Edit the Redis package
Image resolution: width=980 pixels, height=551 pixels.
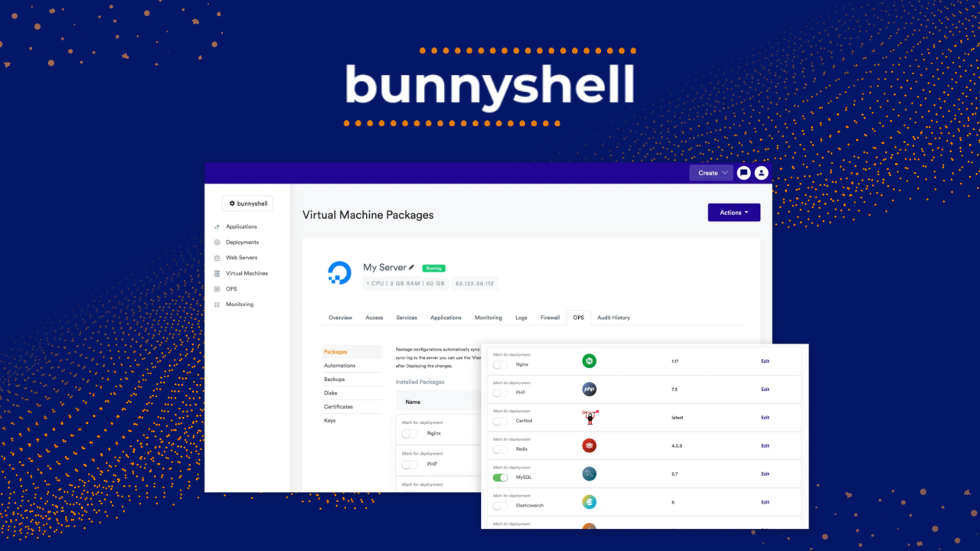pos(765,445)
